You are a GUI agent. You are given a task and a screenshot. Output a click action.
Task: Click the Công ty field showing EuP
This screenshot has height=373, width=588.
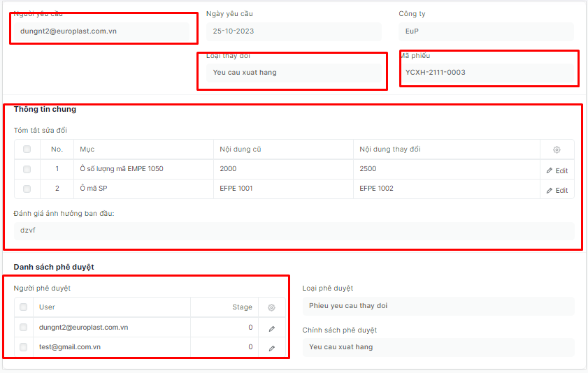(486, 31)
